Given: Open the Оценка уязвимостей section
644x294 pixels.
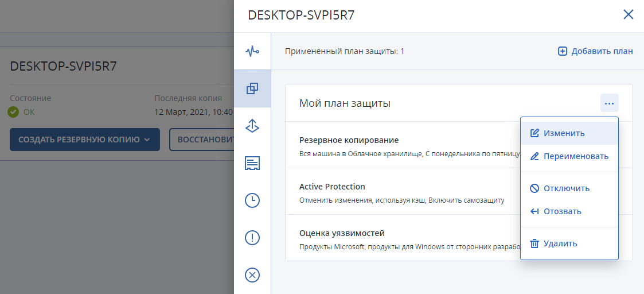Looking at the screenshot, I should 403,238.
